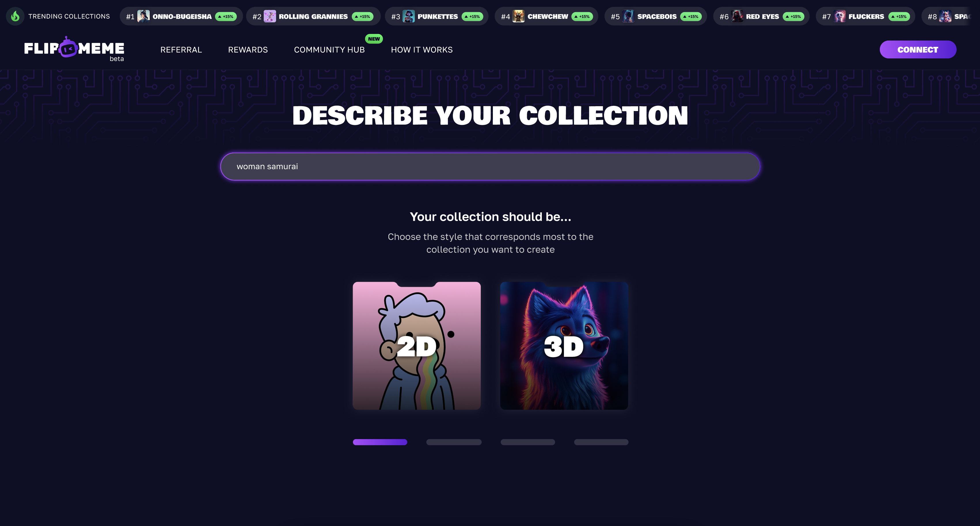Image resolution: width=980 pixels, height=526 pixels.
Task: Open the Onno-Bugeisha collection avatar
Action: (143, 16)
